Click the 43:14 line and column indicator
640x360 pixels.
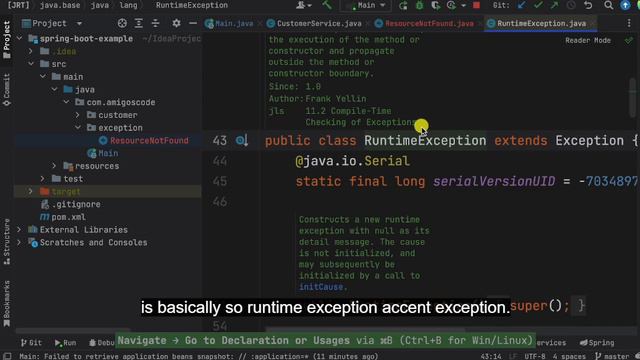(x=491, y=356)
